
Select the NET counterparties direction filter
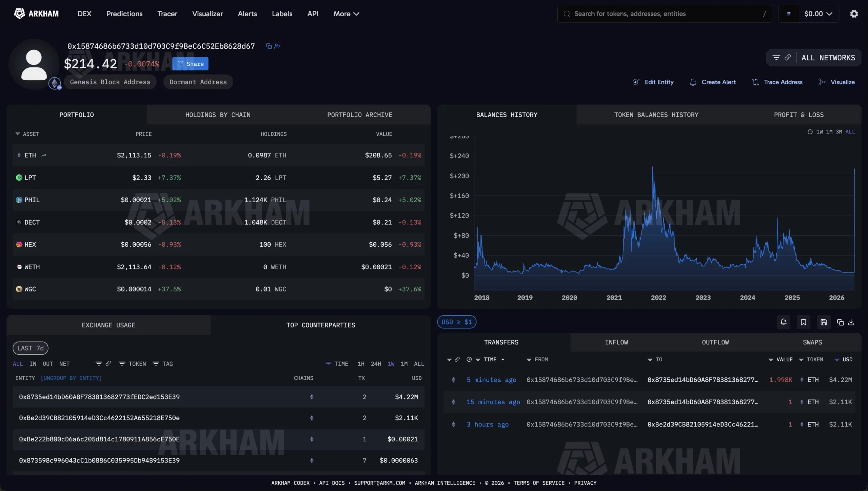click(x=64, y=364)
